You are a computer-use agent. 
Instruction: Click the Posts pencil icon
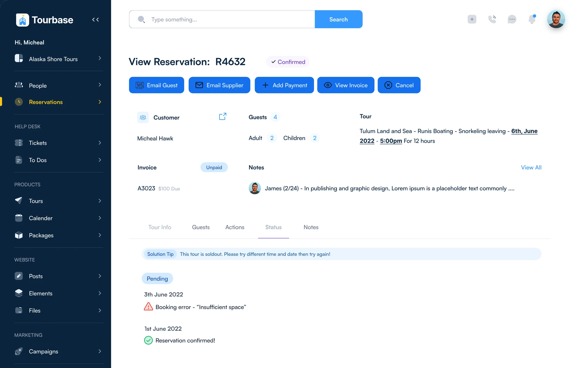[x=19, y=276]
